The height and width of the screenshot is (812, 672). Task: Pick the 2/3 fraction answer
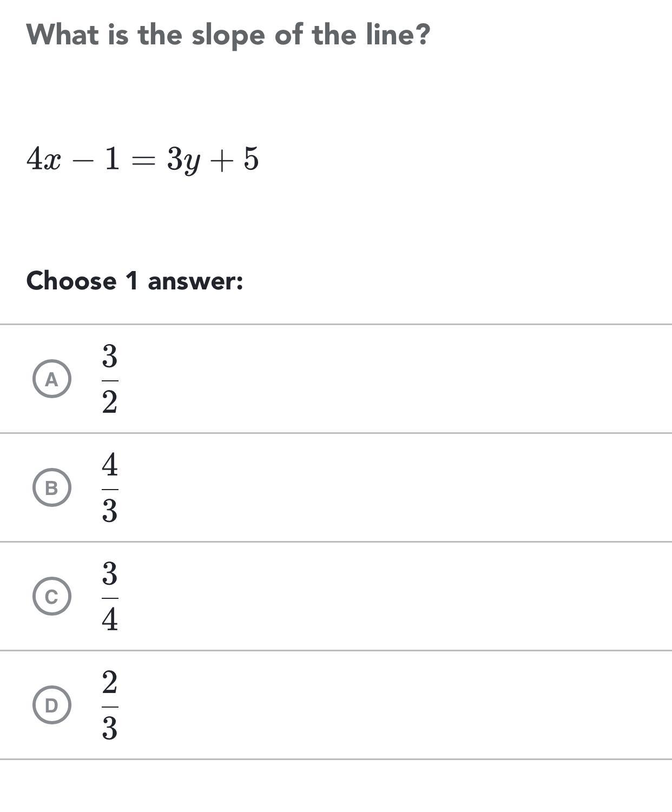click(109, 705)
